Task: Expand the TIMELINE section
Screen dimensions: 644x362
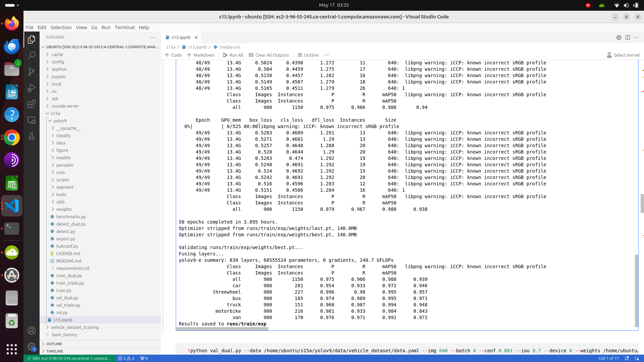Action: [54, 351]
